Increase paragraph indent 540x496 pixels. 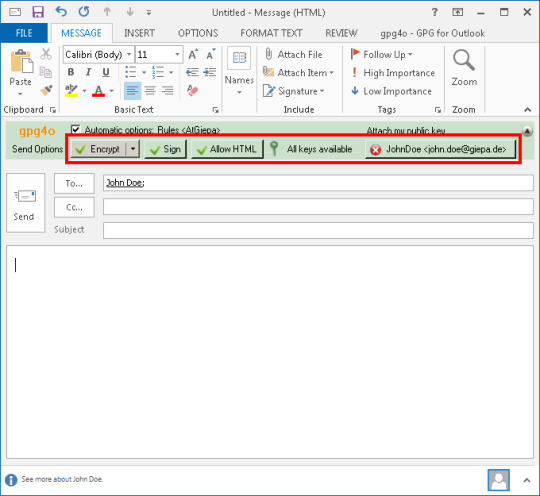coord(210,72)
